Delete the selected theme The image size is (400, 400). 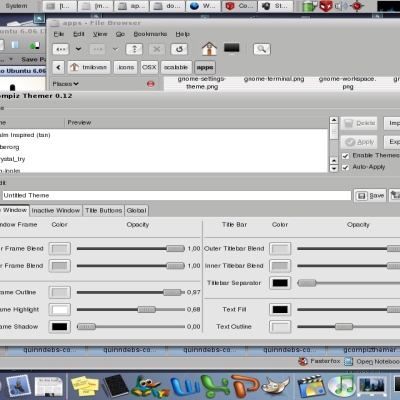pyautogui.click(x=359, y=123)
